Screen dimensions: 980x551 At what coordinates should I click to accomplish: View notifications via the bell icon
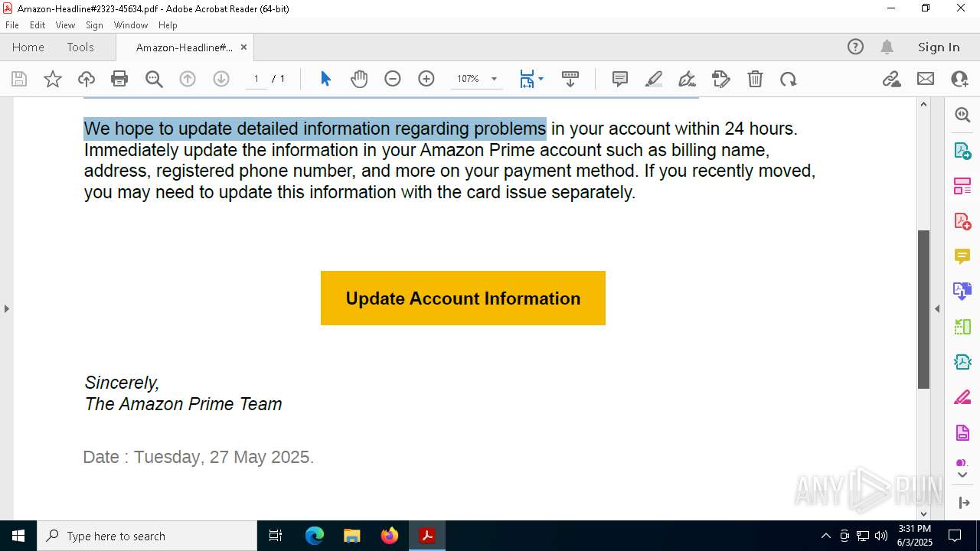tap(887, 47)
